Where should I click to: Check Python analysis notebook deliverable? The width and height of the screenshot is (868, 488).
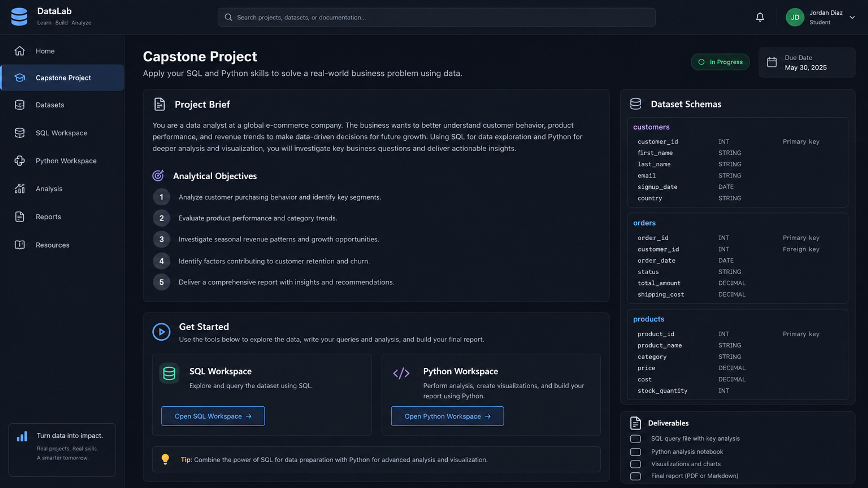coord(635,452)
